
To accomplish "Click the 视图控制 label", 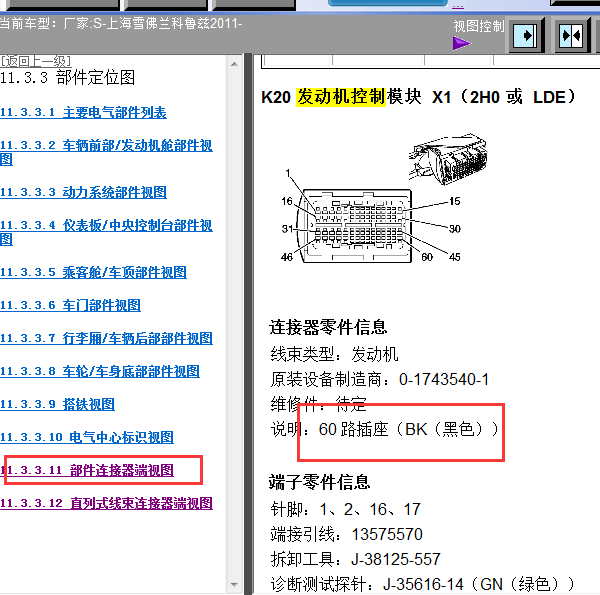I will pos(479,26).
